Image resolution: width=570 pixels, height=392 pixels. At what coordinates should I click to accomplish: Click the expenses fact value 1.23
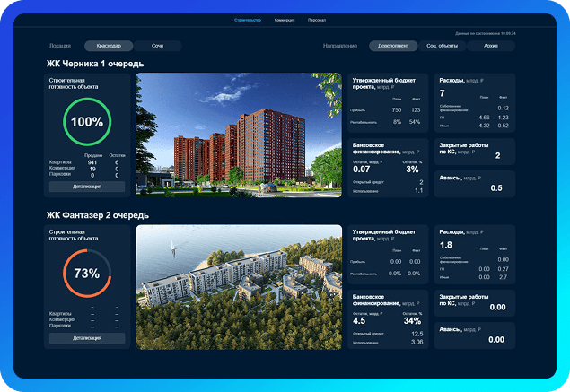pos(503,118)
